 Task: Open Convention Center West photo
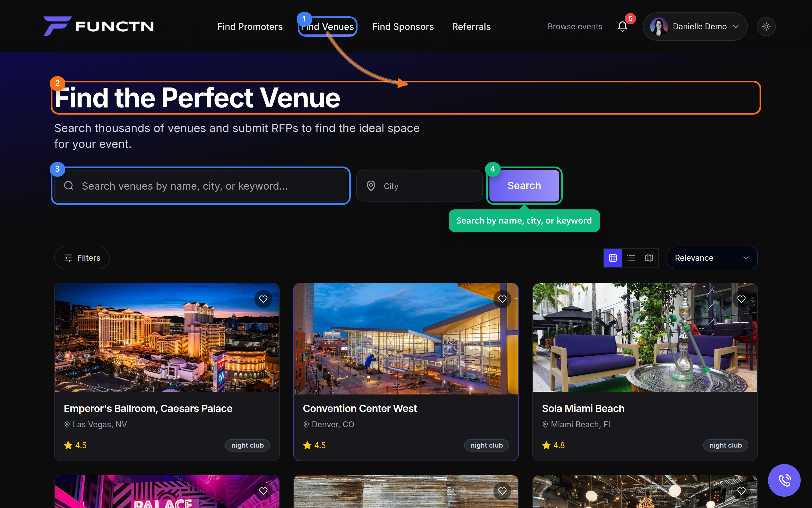406,339
